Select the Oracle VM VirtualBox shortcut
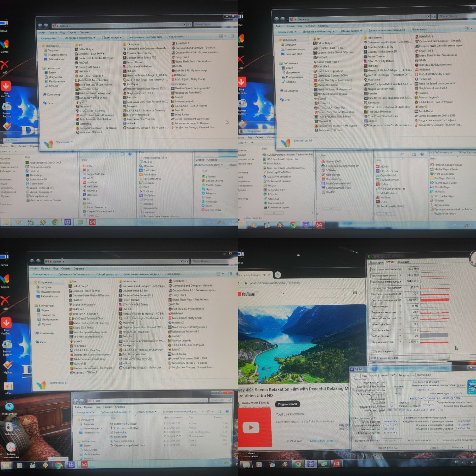 [x=277, y=177]
